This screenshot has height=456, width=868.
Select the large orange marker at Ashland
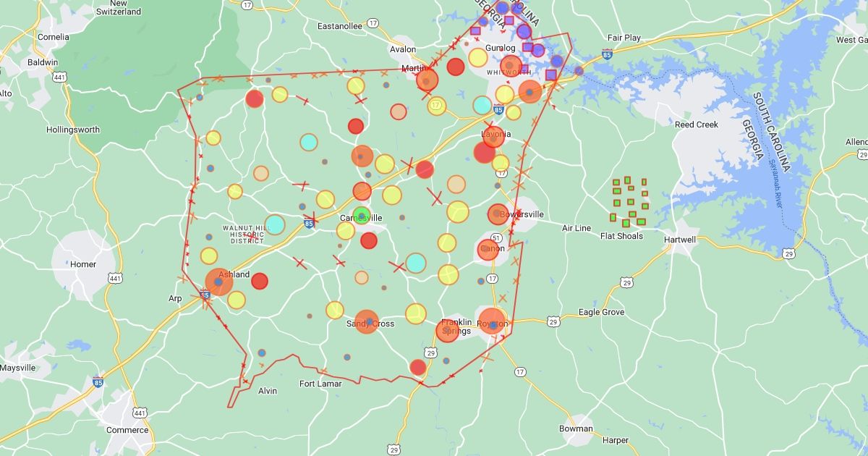click(218, 282)
